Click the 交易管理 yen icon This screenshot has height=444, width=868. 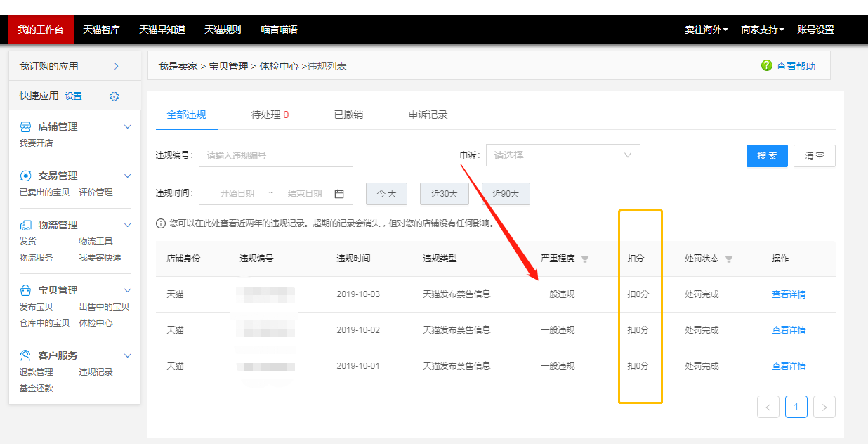pyautogui.click(x=26, y=176)
